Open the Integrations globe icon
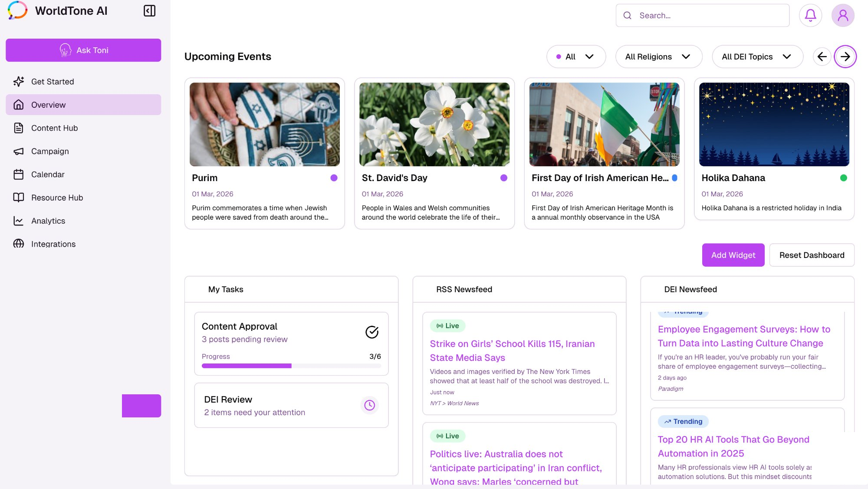 19,244
